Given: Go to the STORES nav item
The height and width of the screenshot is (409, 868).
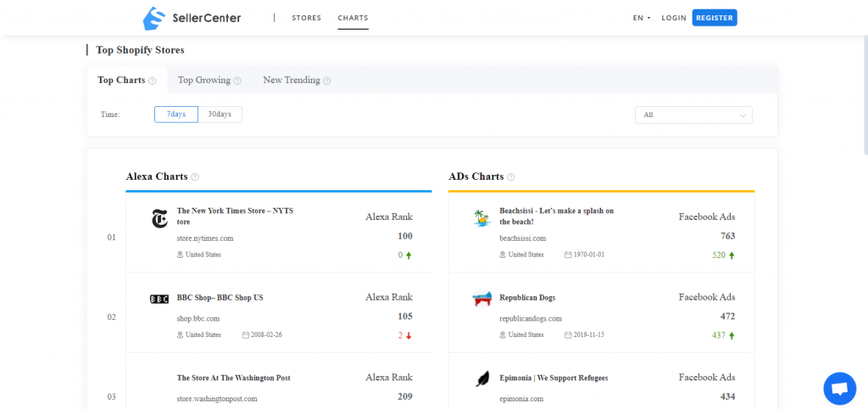Looking at the screenshot, I should [x=307, y=18].
